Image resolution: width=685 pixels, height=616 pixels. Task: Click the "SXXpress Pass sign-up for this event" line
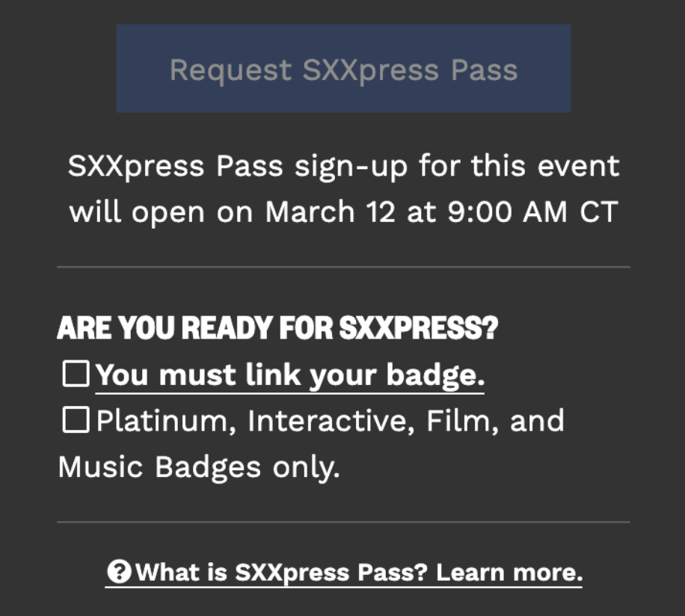click(343, 165)
